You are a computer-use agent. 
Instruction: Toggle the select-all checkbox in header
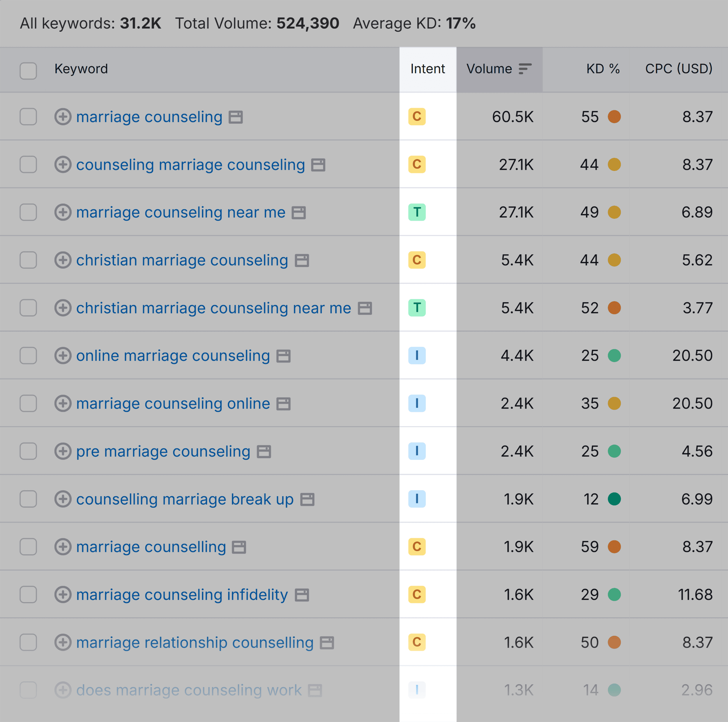28,71
